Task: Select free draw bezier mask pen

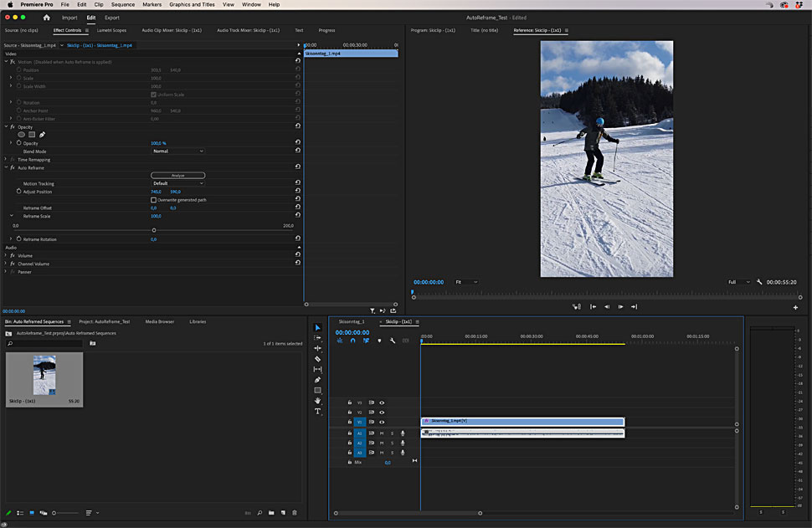Action: point(42,135)
